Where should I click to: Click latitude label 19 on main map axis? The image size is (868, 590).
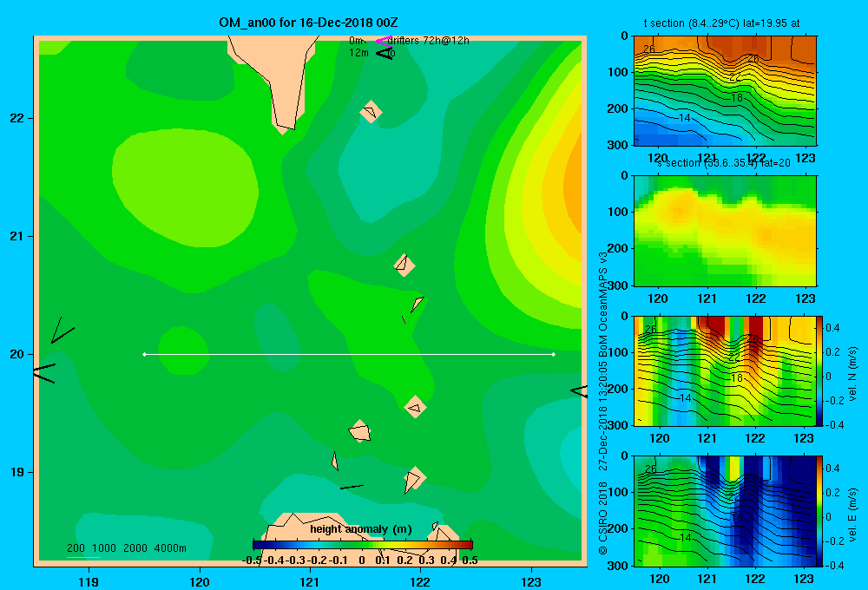pos(17,472)
